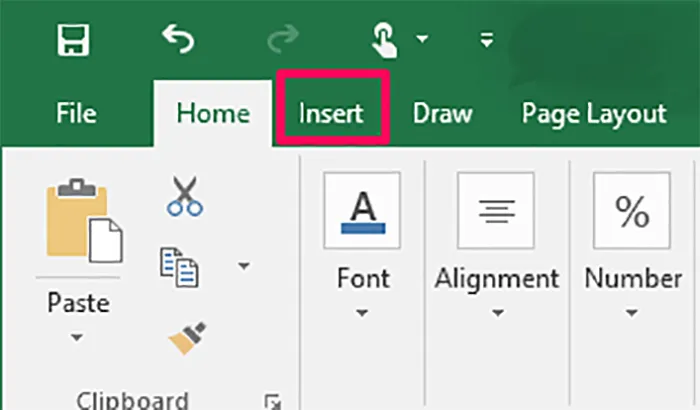Screen dimensions: 700x410
Task: Select the Home ribbon tab
Action: 212,113
